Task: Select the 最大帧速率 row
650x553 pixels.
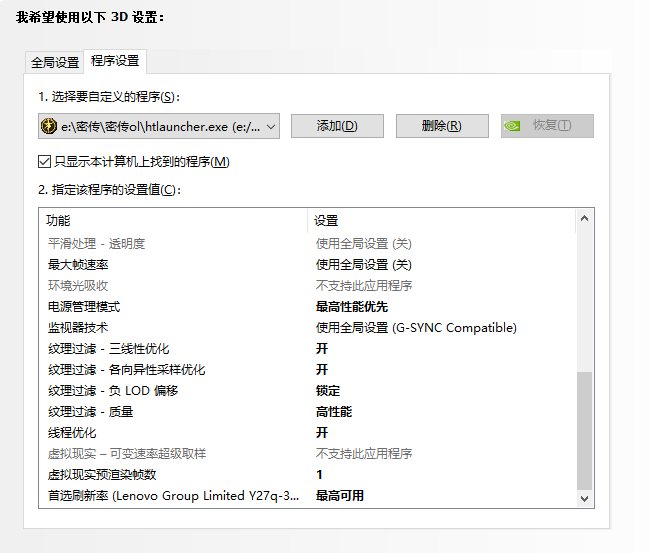Action: (307, 265)
